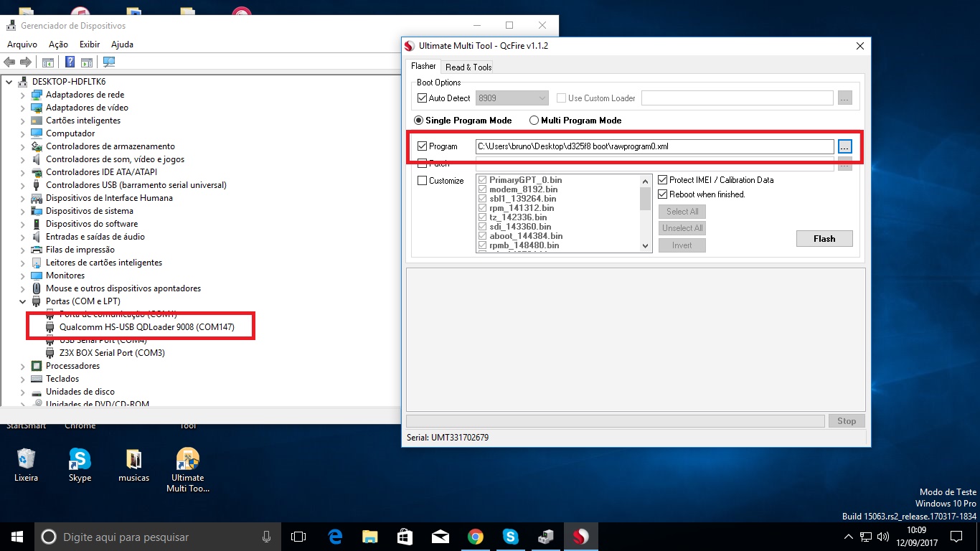The height and width of the screenshot is (551, 980).
Task: Click the Back arrow in Device Manager toolbar
Action: pos(9,62)
